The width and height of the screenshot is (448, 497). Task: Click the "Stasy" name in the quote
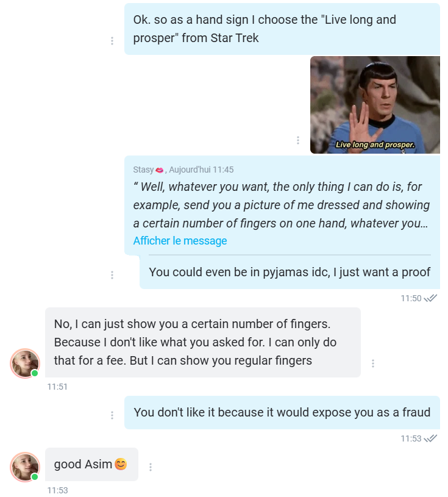click(x=143, y=170)
